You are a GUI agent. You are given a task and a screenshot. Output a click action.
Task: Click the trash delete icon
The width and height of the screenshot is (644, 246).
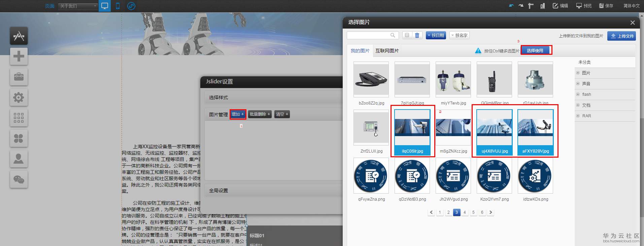pyautogui.click(x=417, y=35)
